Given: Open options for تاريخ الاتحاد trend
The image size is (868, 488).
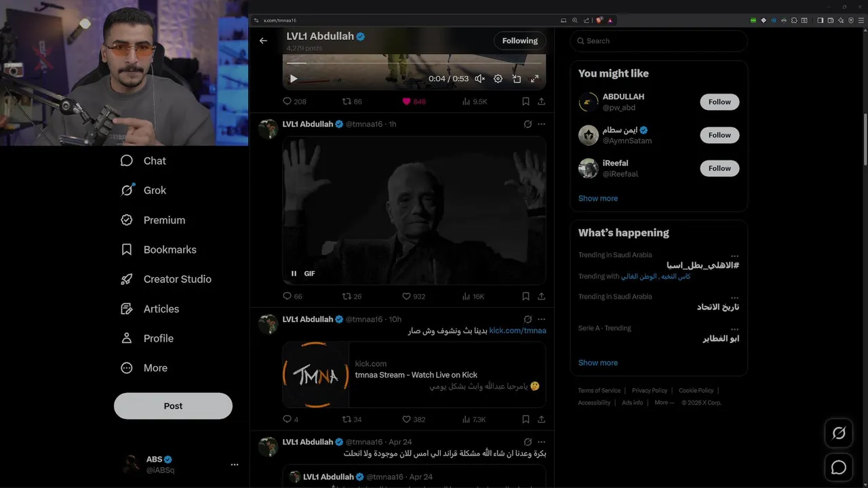Looking at the screenshot, I should (734, 297).
